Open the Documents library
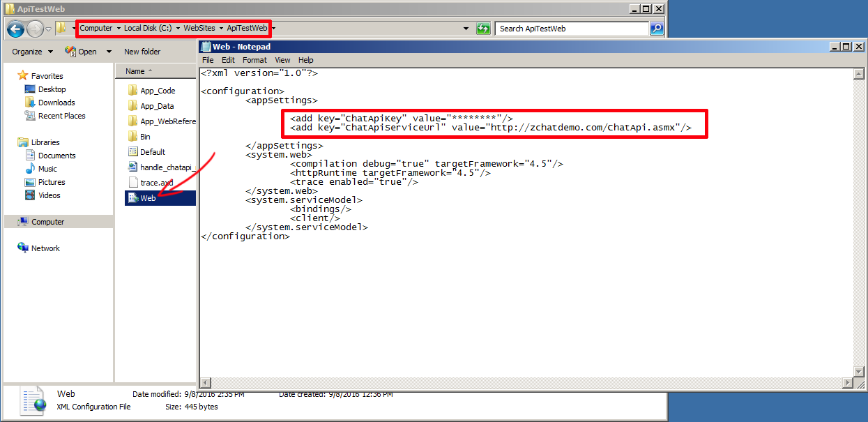This screenshot has width=868, height=422. click(x=56, y=156)
